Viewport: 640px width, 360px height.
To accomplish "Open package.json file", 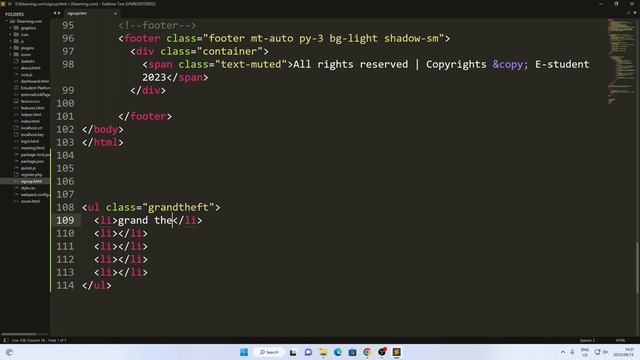I will pyautogui.click(x=32, y=161).
